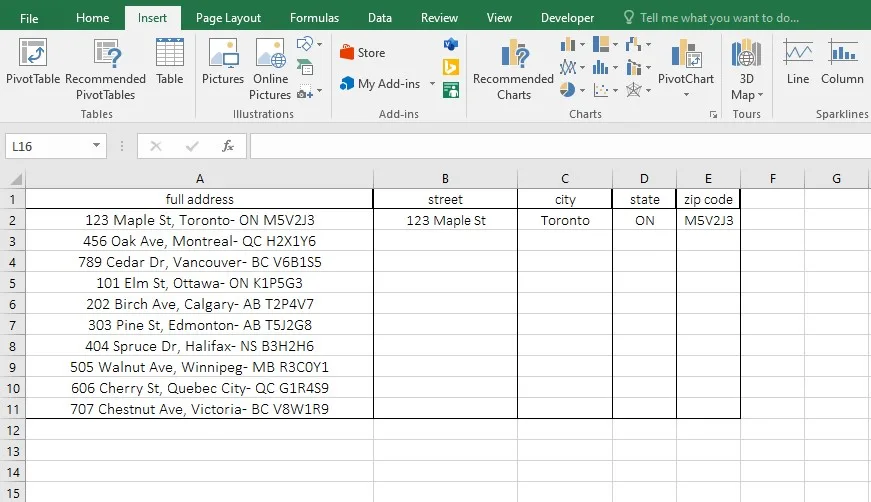Switch to the Home tab
This screenshot has width=871, height=502.
pos(92,18)
